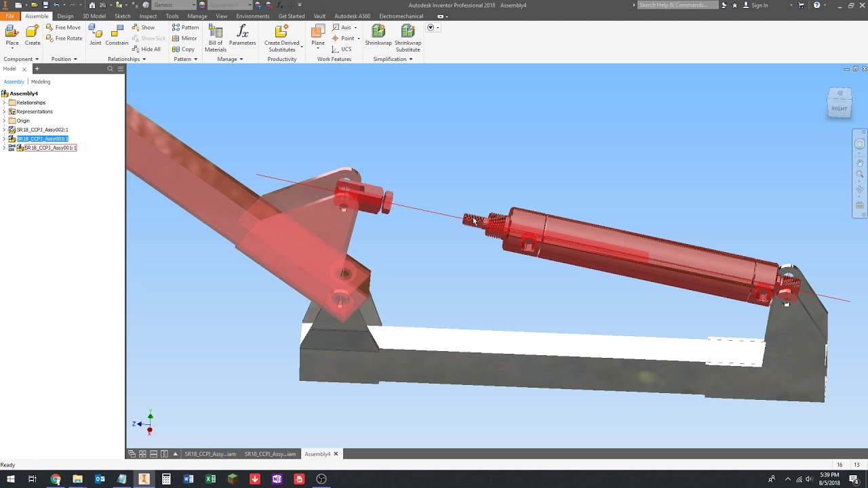
Task: Switch to the 3D Model ribbon tab
Action: click(x=94, y=16)
